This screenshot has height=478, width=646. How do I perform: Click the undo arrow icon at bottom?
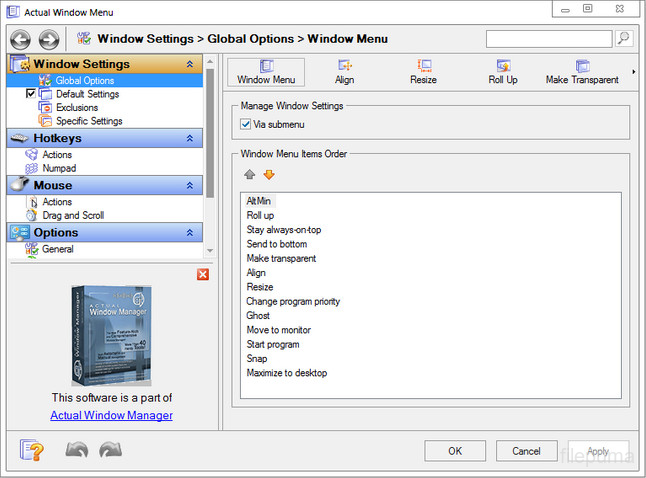tap(77, 451)
